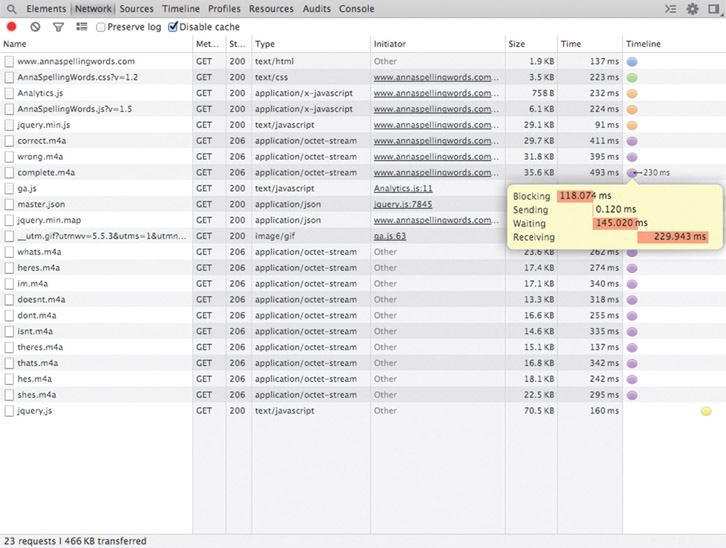The height and width of the screenshot is (548, 726).
Task: Open DevTools settings gear
Action: pos(692,9)
